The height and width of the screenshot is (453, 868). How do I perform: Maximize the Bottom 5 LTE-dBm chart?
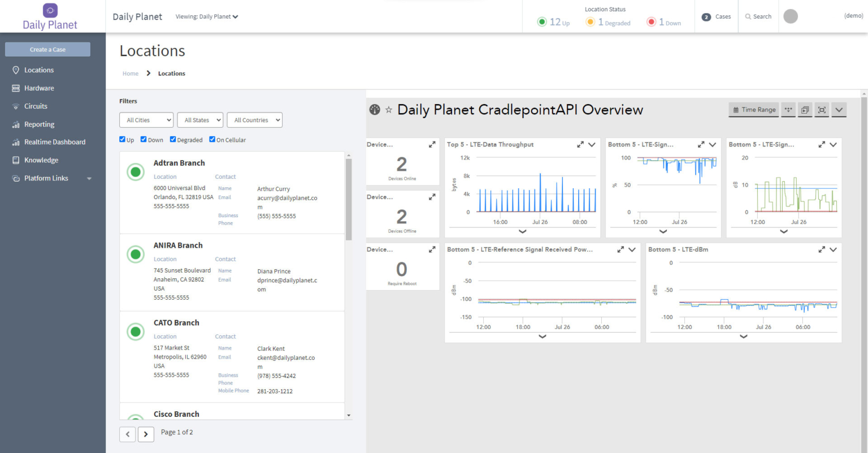click(822, 249)
